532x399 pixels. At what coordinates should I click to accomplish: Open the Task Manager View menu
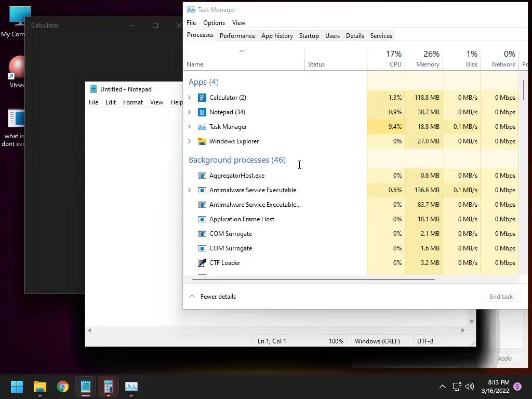click(x=238, y=23)
